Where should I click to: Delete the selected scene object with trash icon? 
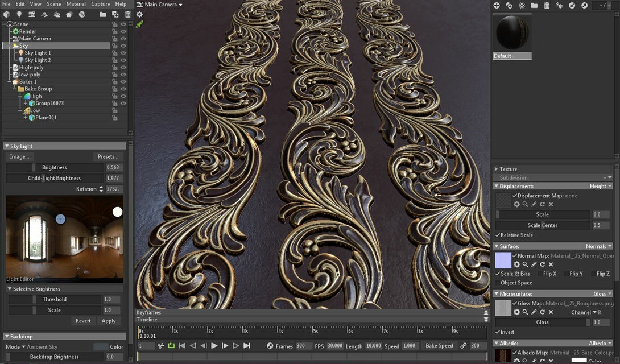[x=128, y=15]
